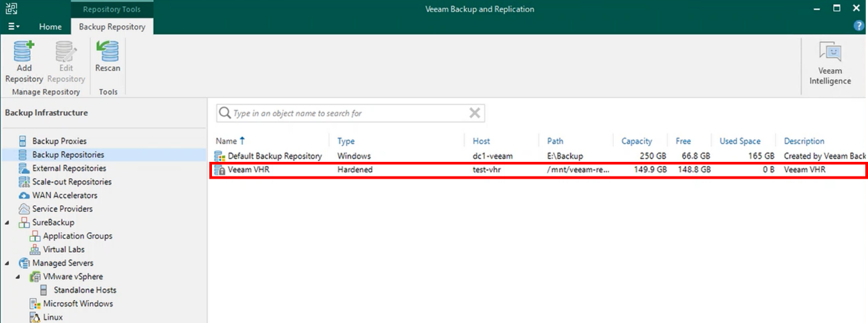This screenshot has width=868, height=323.
Task: Select the Standalone Hosts icon in tree
Action: click(x=44, y=290)
